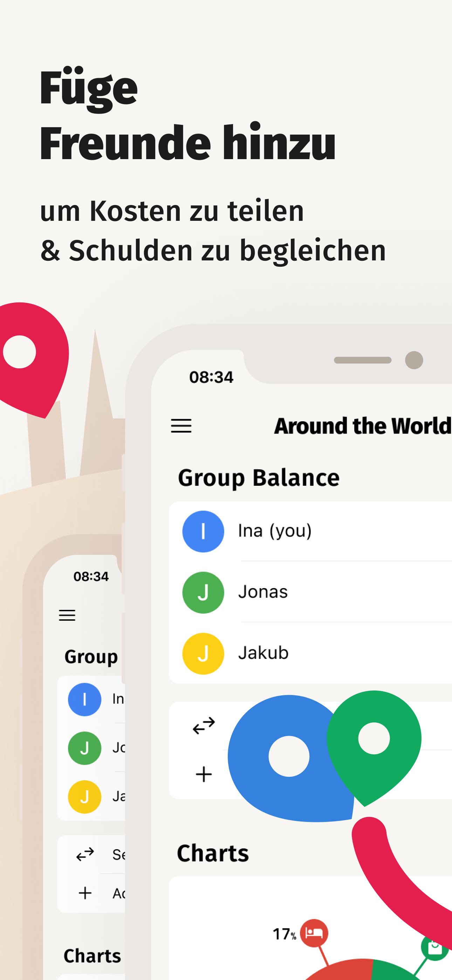Image resolution: width=452 pixels, height=980 pixels.
Task: Tap the red pie chart segment
Action: click(342, 970)
